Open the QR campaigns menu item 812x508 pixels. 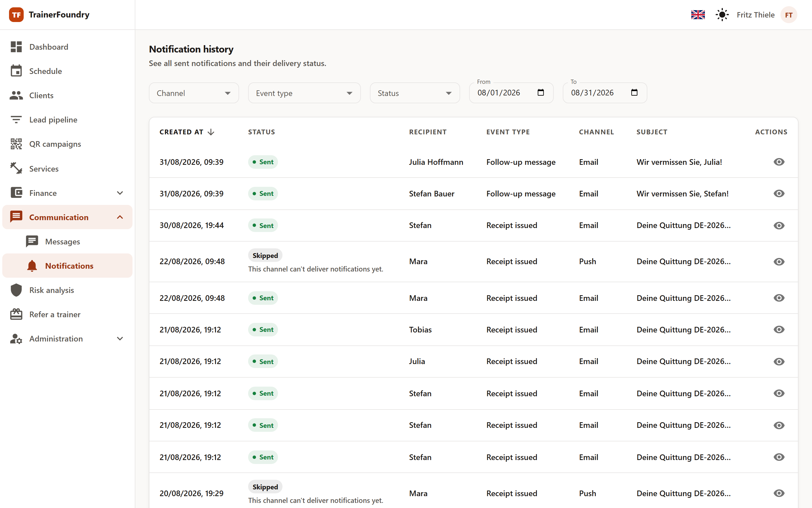[67, 144]
